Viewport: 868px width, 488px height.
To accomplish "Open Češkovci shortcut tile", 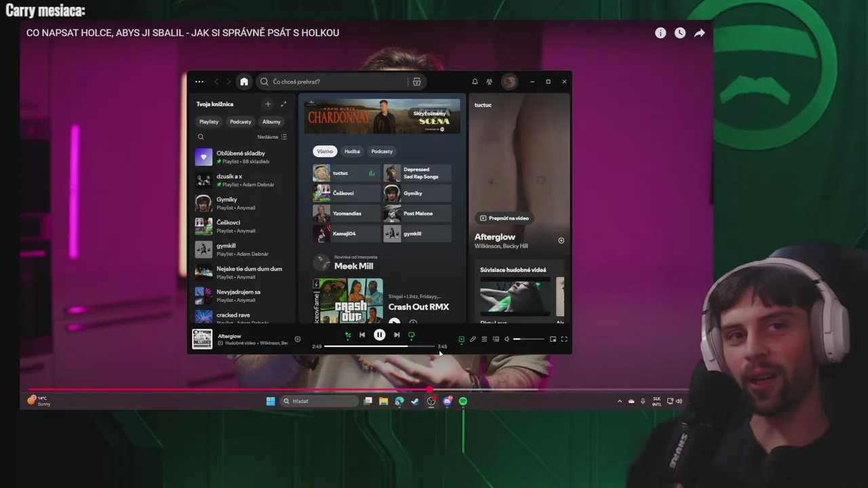I will click(x=347, y=193).
